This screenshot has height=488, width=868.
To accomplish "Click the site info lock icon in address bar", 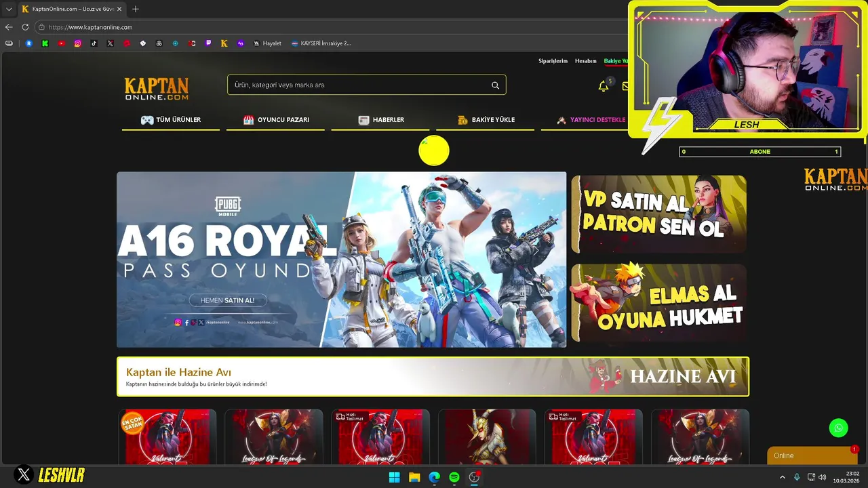I will pos(41,27).
